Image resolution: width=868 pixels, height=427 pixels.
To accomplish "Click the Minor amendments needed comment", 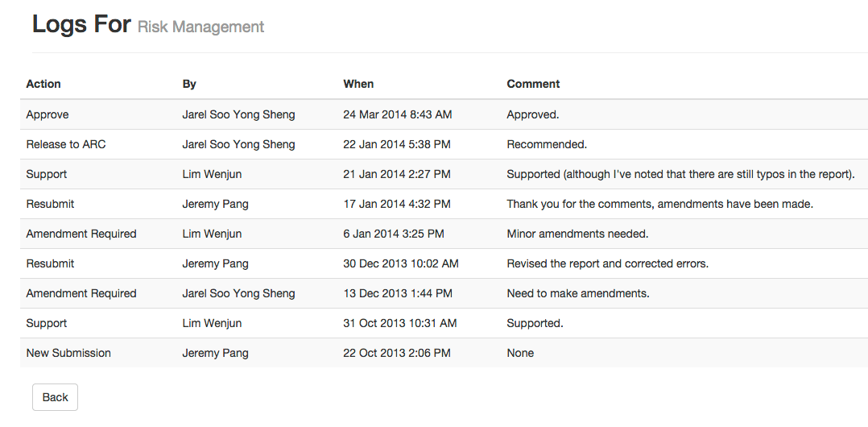I will point(577,234).
